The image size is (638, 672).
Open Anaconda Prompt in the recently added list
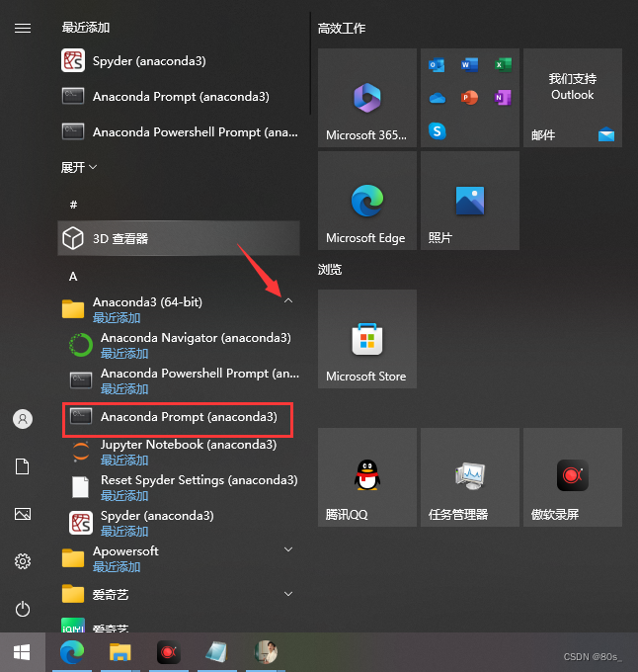[179, 97]
